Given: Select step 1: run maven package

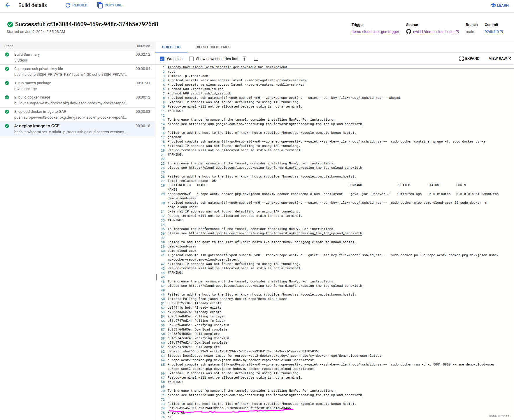Looking at the screenshot, I should pos(77,86).
